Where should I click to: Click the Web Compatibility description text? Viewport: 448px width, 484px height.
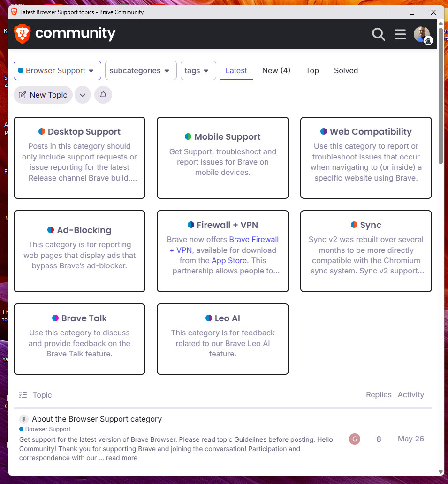click(x=366, y=162)
